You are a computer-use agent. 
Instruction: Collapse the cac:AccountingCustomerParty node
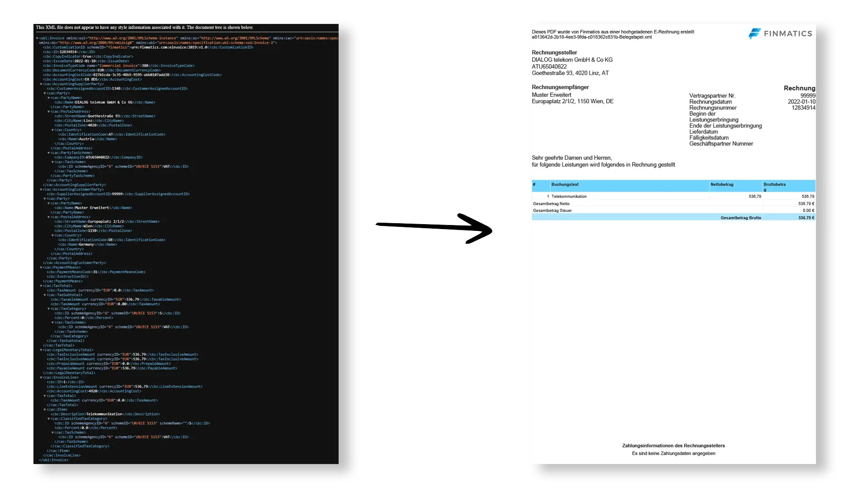point(41,189)
